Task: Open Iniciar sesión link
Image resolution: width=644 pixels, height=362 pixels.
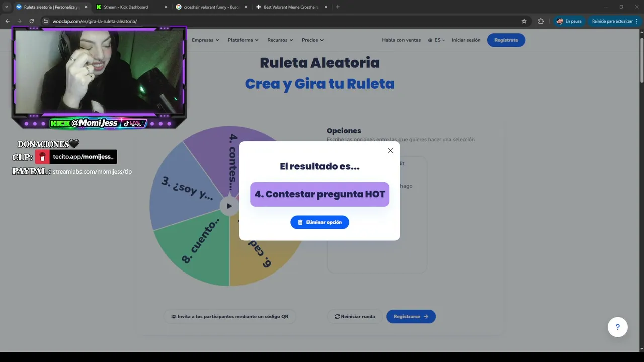Action: 466,40
